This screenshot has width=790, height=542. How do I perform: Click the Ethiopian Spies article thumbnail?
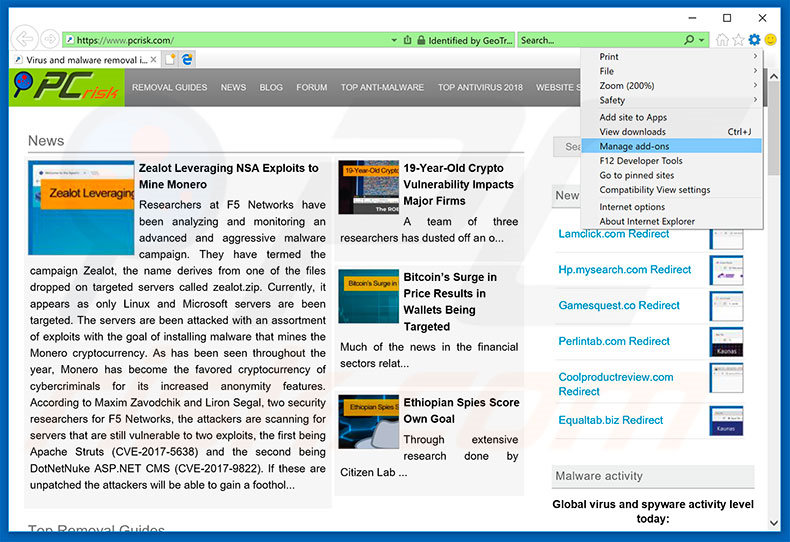click(369, 422)
